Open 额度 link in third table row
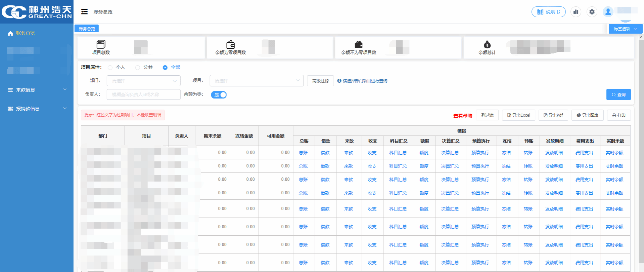 (x=424, y=180)
